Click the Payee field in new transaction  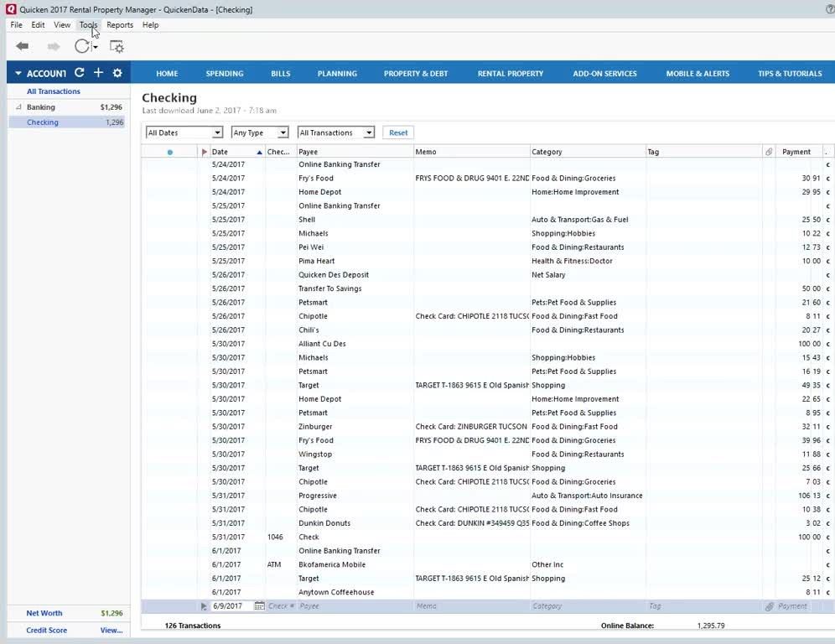pos(352,605)
